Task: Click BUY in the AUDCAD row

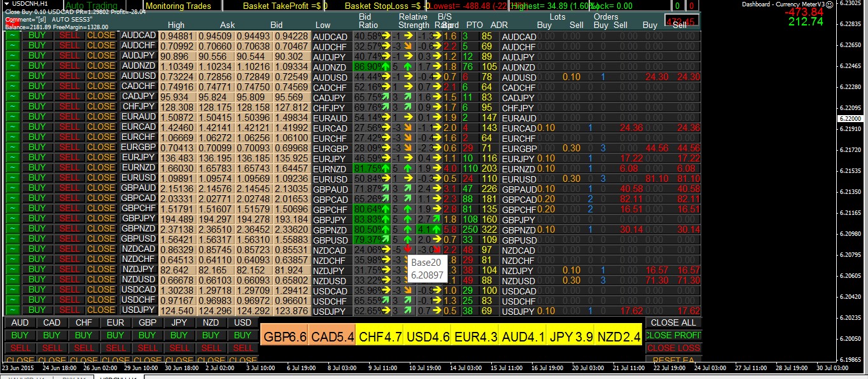Action: tap(37, 36)
